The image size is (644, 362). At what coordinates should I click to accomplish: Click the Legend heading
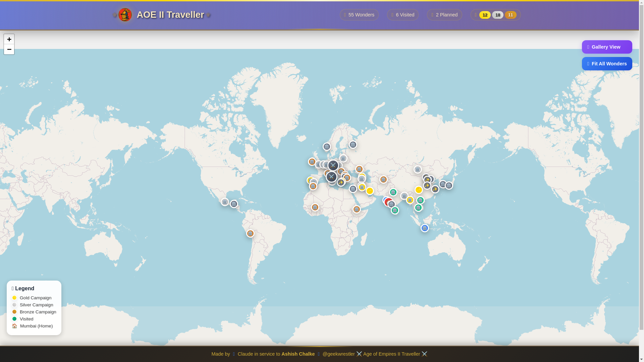[x=23, y=288]
